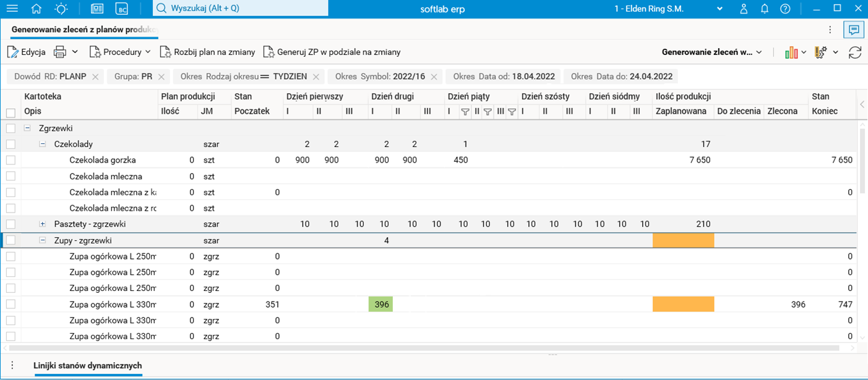Go to the home screen icon

point(37,9)
